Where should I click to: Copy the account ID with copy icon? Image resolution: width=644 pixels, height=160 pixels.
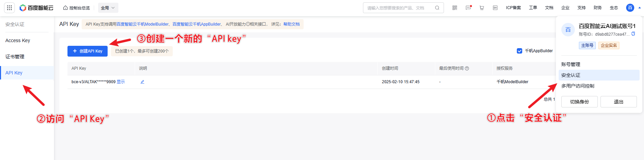coord(633,34)
